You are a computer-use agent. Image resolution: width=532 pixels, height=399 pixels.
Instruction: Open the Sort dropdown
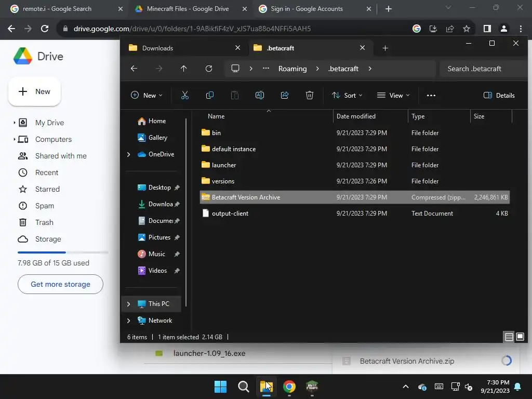347,96
